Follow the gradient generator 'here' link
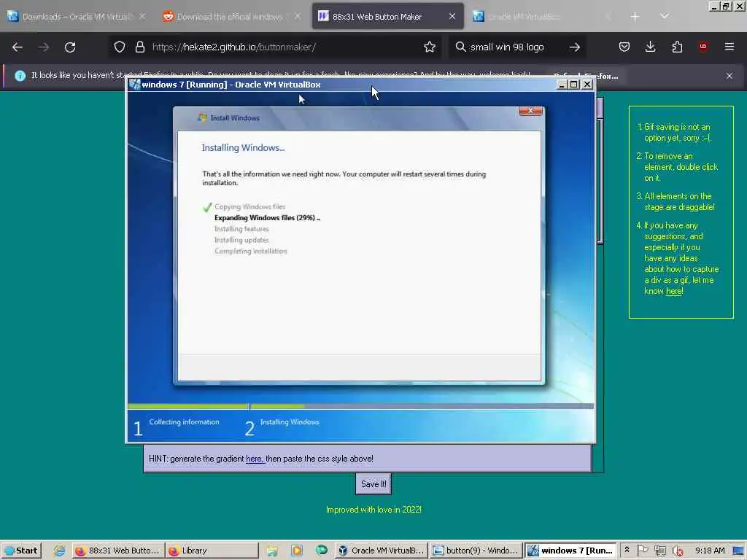 [x=255, y=459]
